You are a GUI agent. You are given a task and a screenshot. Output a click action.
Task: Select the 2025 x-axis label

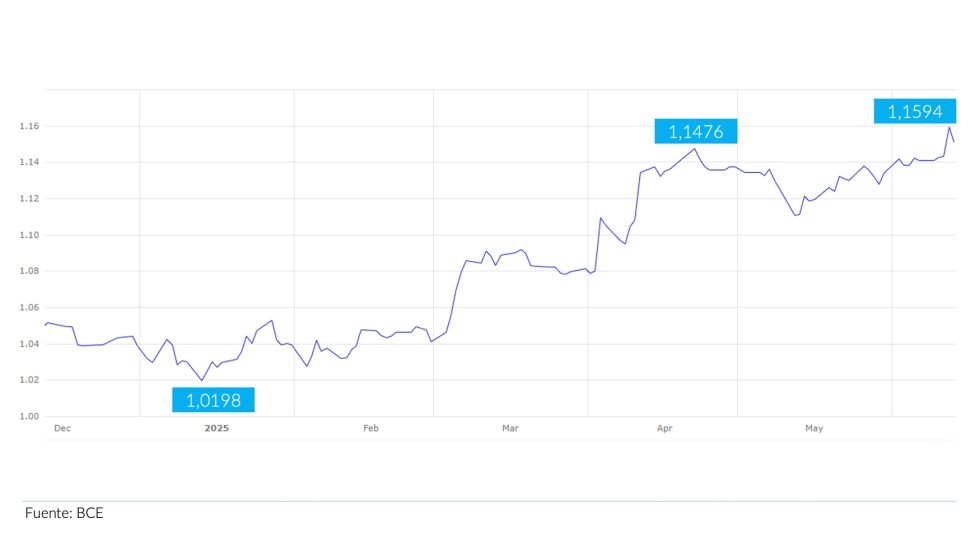tap(216, 428)
